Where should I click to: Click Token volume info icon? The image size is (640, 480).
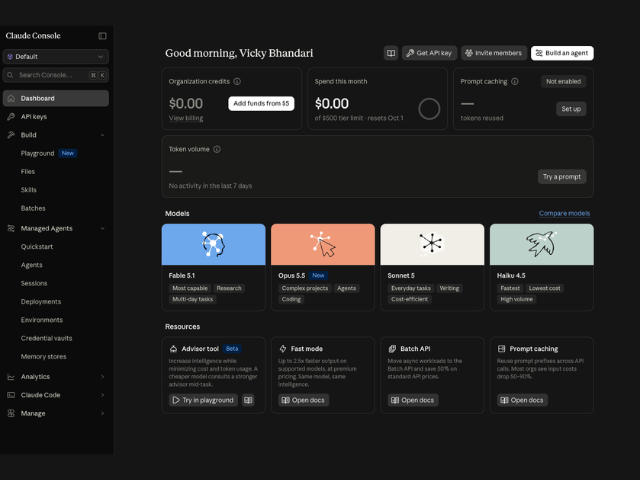click(x=217, y=149)
